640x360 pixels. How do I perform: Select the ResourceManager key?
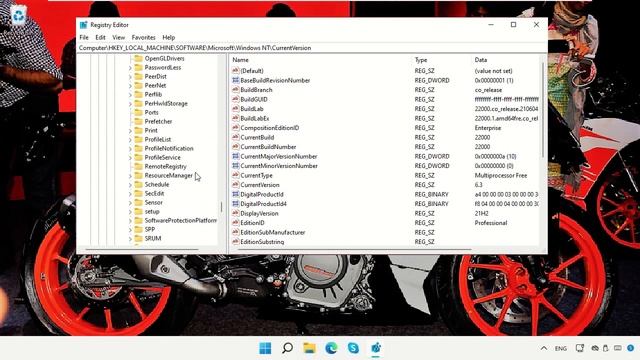pos(169,175)
